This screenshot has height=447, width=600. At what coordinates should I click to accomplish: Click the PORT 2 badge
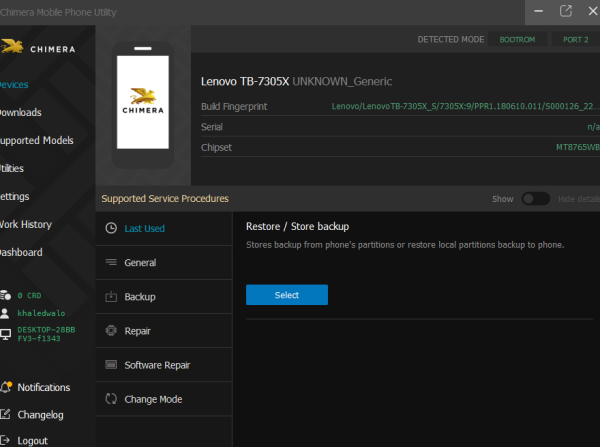coord(576,39)
